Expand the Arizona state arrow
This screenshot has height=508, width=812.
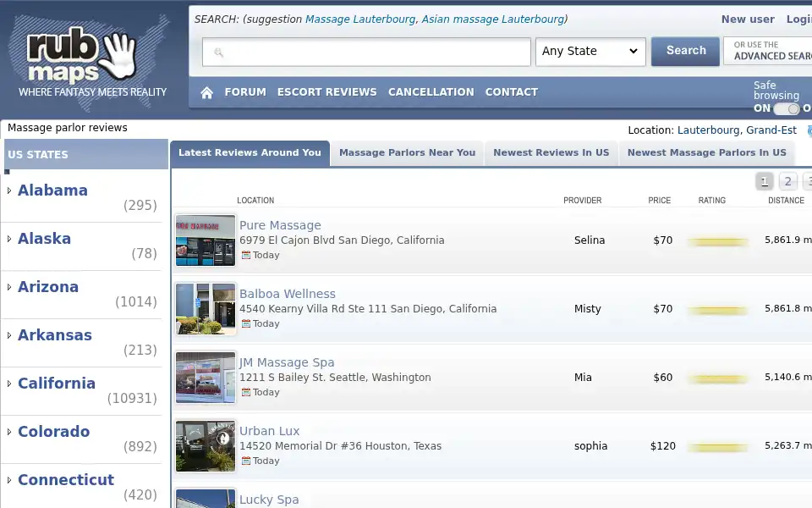click(x=9, y=287)
